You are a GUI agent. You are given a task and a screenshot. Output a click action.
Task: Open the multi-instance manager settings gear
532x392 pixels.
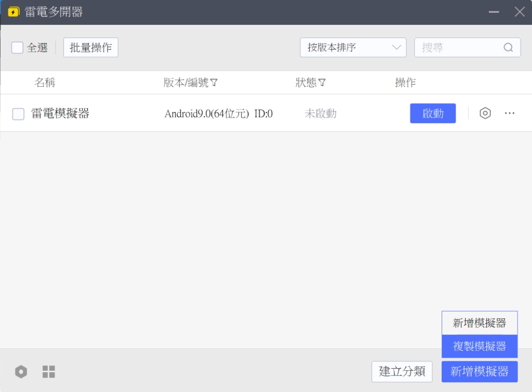tap(21, 371)
